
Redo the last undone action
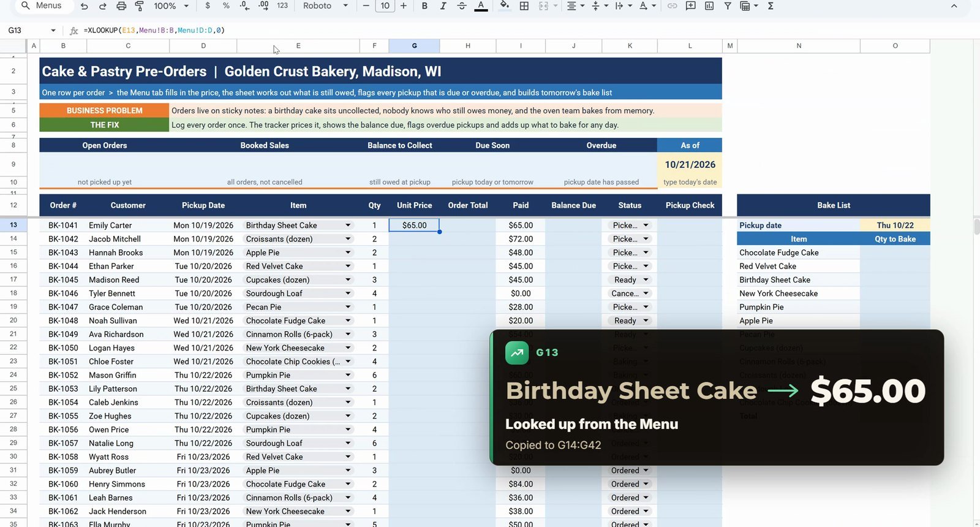tap(103, 6)
